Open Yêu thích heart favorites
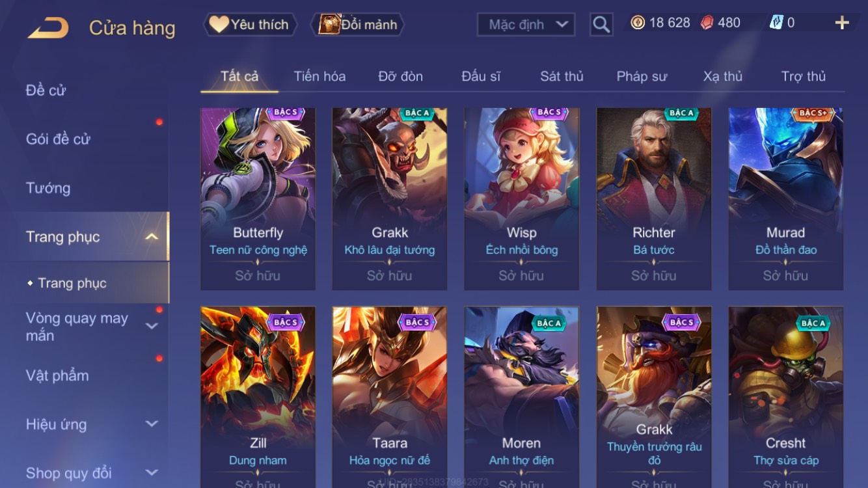 click(x=251, y=25)
